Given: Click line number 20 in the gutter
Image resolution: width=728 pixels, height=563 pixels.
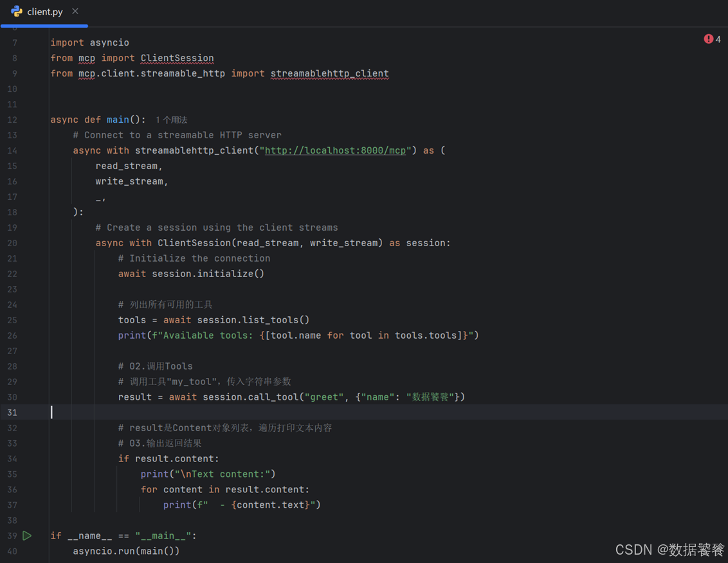Looking at the screenshot, I should 12,243.
